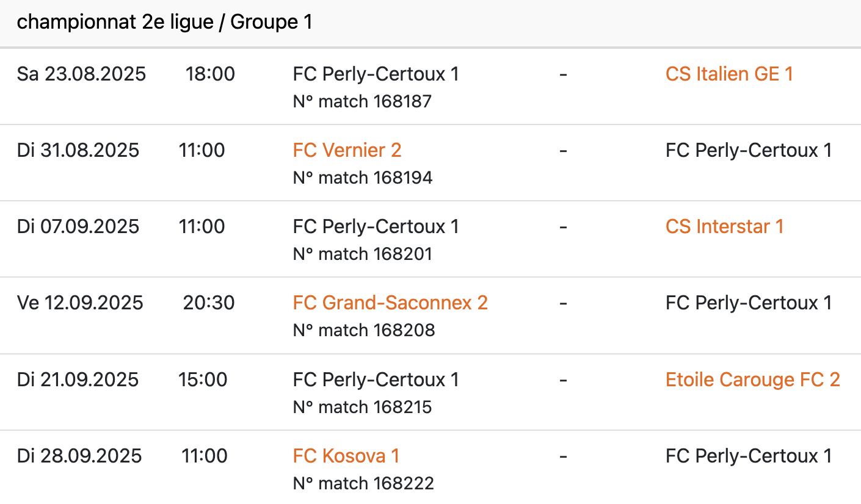The image size is (861, 504).
Task: Select the Etoile Carouge FC 2 link
Action: pos(753,380)
